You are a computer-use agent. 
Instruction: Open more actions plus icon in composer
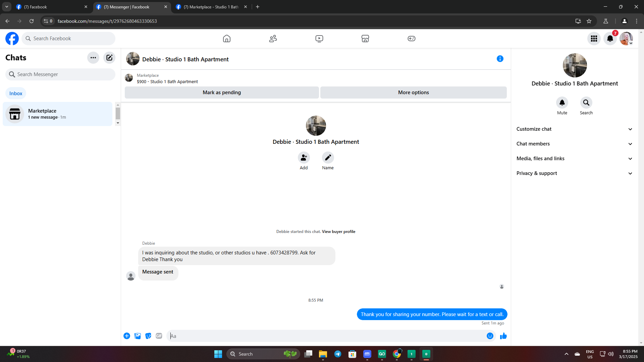127,336
